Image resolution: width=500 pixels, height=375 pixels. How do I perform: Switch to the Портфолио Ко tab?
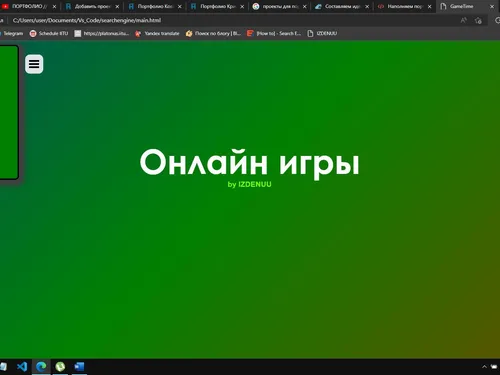coord(155,6)
